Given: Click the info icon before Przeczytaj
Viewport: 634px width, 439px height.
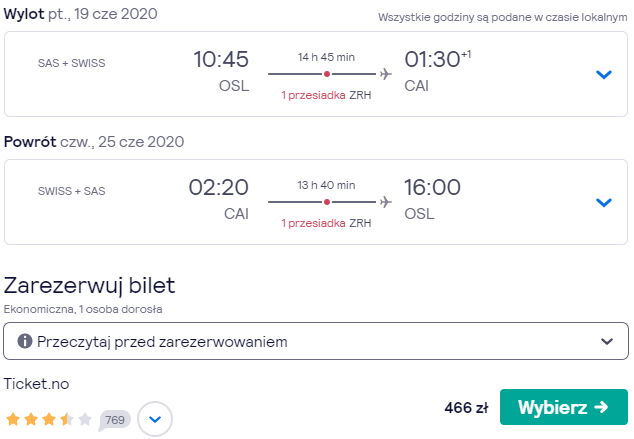Looking at the screenshot, I should pos(25,341).
